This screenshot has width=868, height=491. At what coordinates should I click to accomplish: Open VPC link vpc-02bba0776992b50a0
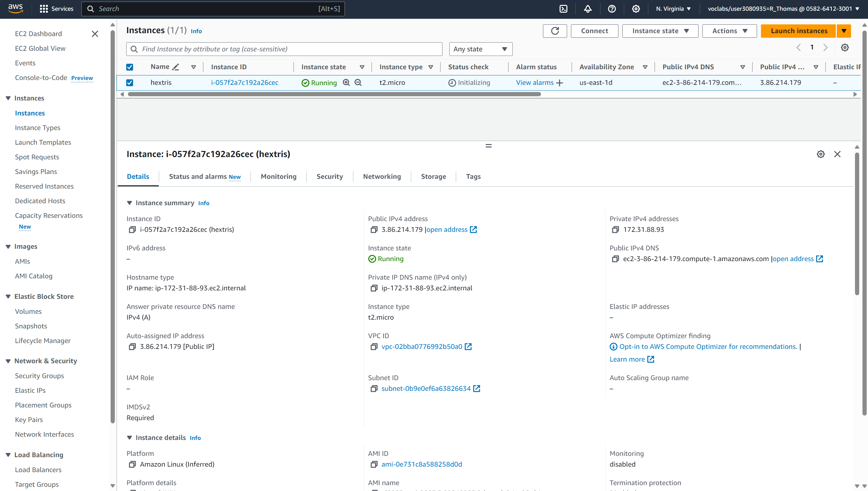point(421,347)
